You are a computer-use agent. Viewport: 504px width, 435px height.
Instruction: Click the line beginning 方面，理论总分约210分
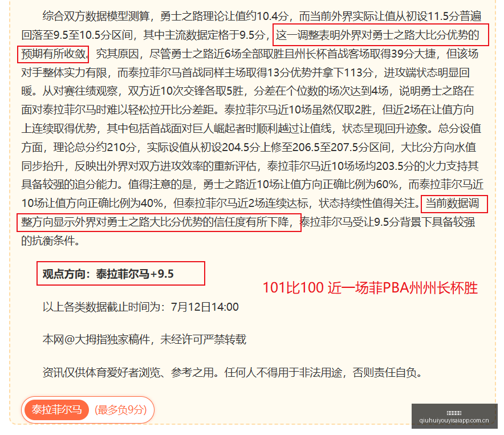click(249, 147)
